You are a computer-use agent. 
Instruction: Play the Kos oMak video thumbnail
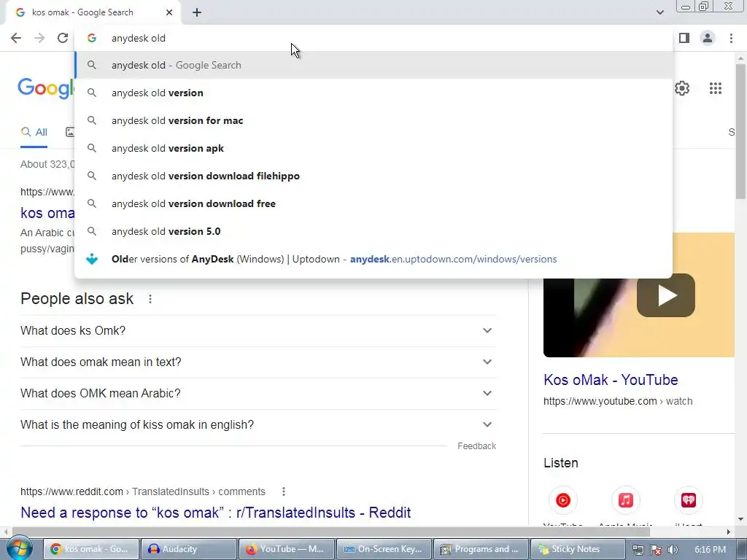(x=665, y=295)
